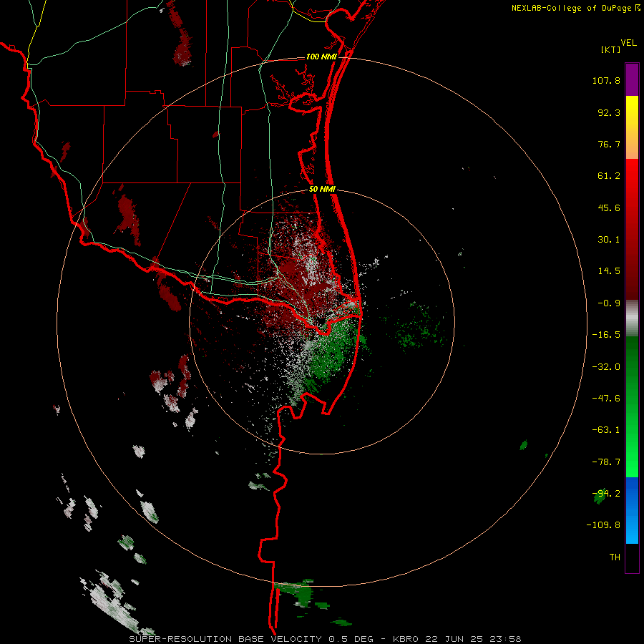The width and height of the screenshot is (644, 644).
Task: Click the -63.1 velocity scale value
Action: (606, 430)
